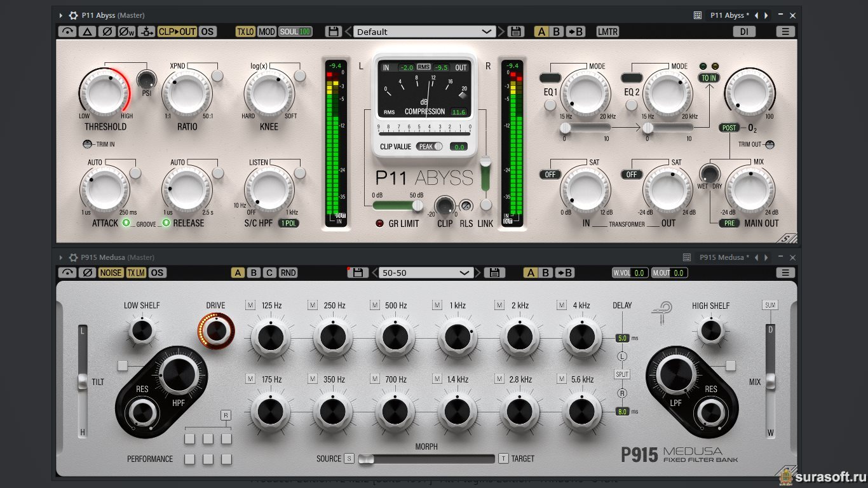The height and width of the screenshot is (488, 868).
Task: Select morph slot B in Medusa left group
Action: (x=254, y=273)
